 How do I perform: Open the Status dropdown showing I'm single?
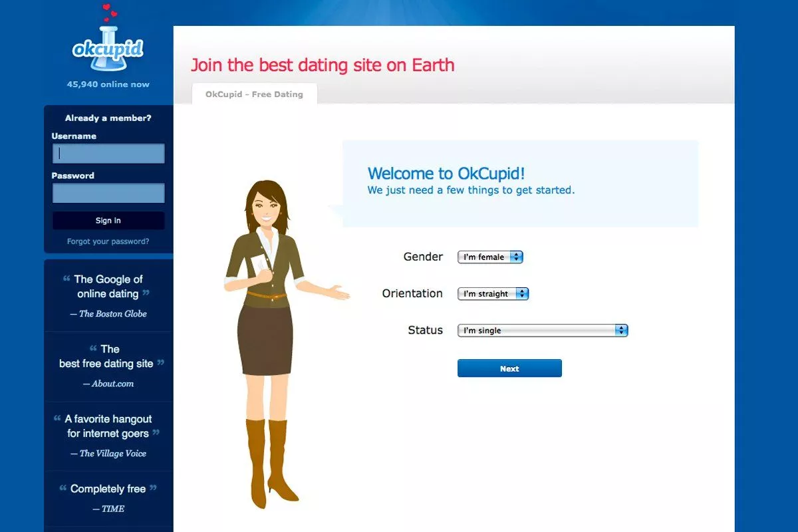[542, 331]
